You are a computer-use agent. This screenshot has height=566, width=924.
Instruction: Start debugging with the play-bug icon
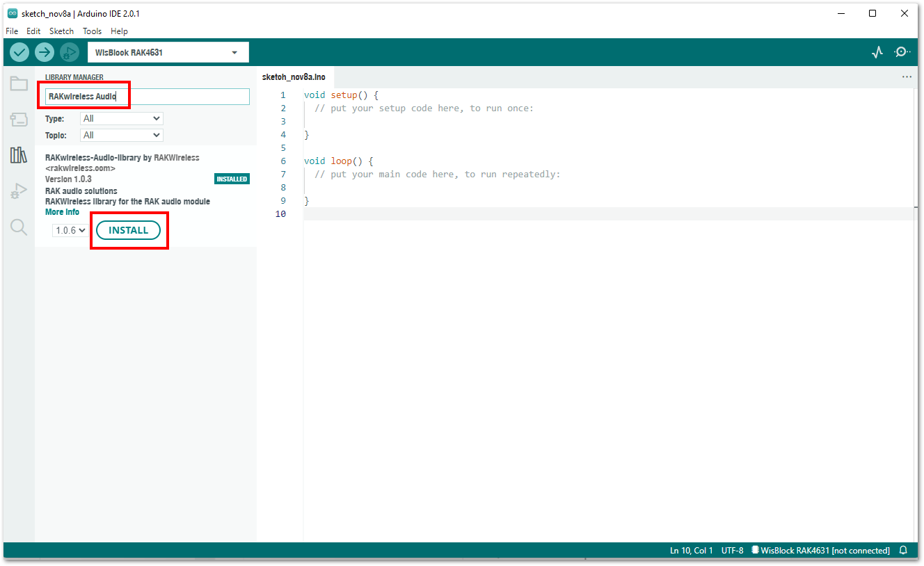coord(70,52)
